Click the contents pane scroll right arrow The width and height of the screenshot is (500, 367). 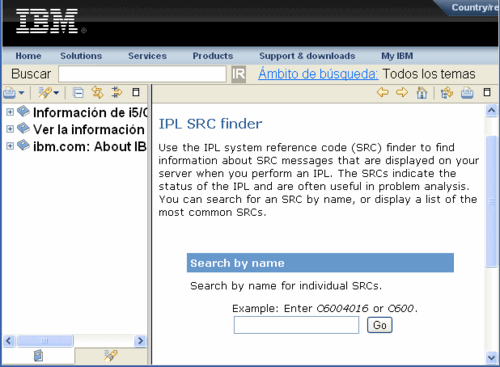pyautogui.click(x=140, y=341)
